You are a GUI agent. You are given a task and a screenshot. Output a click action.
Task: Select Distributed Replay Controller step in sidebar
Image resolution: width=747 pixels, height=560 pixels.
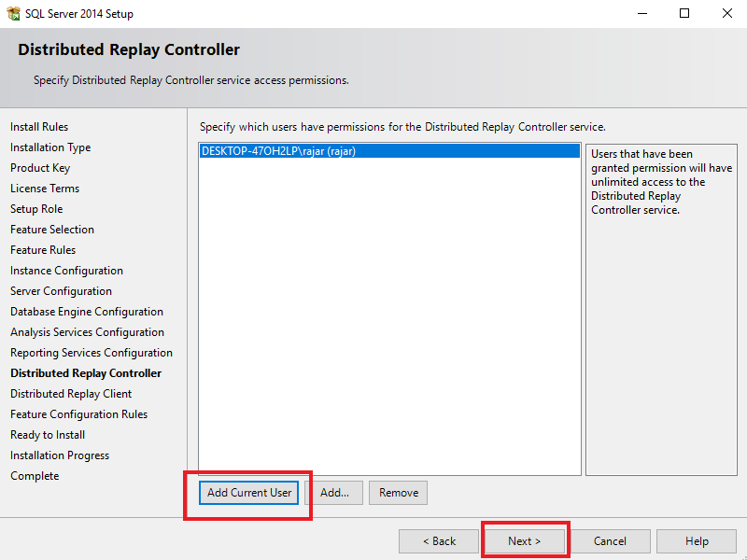(86, 372)
